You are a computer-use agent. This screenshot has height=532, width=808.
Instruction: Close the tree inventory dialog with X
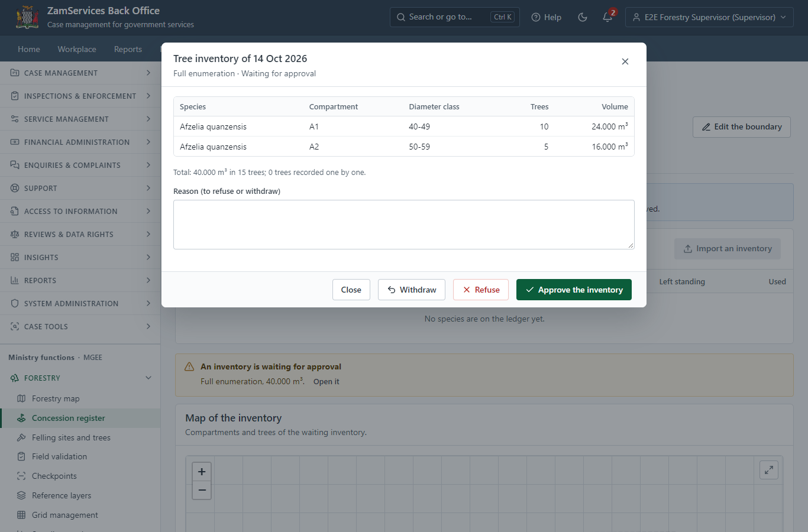[x=625, y=61]
